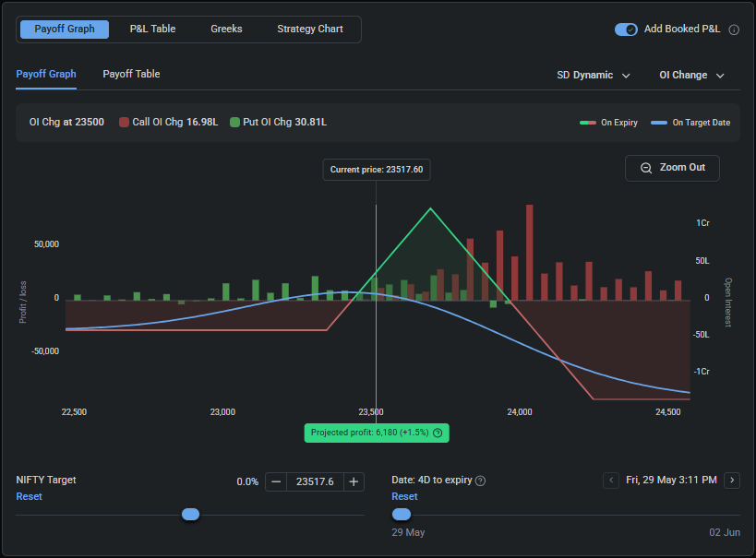Viewport: 756px width, 558px height.
Task: Click the NIFTY Target slider handle
Action: coord(190,515)
